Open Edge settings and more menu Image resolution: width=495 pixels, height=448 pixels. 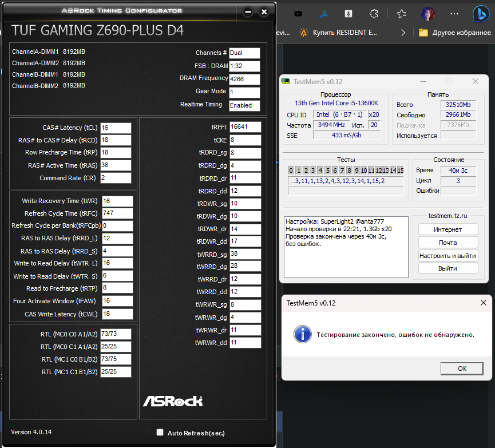[x=454, y=14]
